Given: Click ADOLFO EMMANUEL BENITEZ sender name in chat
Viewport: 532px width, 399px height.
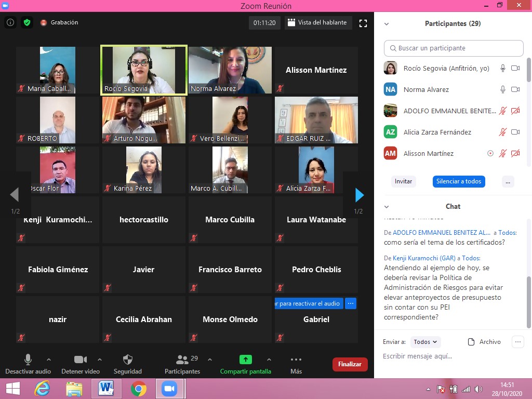Looking at the screenshot, I should (x=442, y=233).
